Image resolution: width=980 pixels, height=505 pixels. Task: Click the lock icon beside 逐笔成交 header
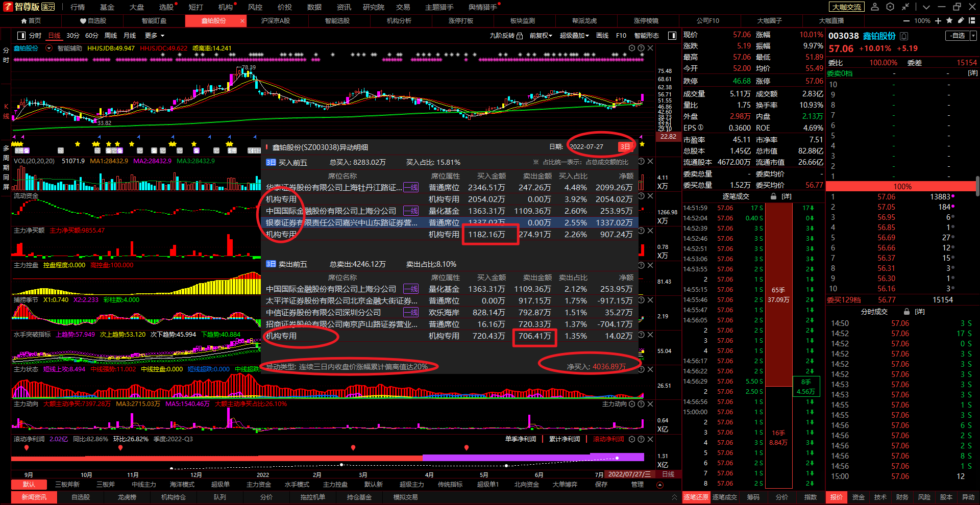pos(773,196)
